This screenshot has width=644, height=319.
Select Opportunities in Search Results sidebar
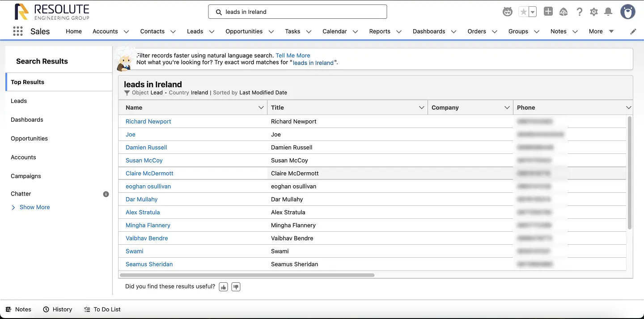pos(29,138)
